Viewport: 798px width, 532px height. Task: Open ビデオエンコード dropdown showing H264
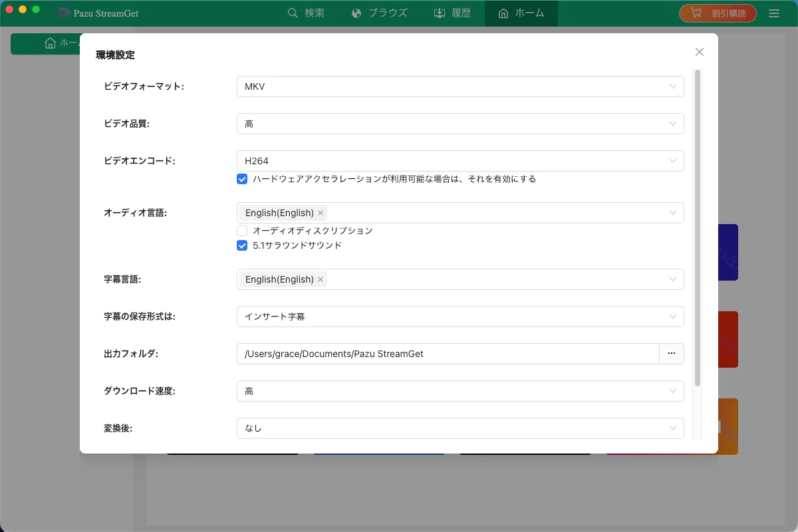point(460,161)
